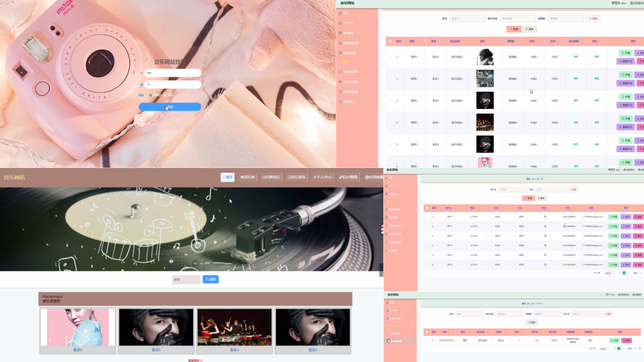Select the 音乐库 tab in navigation
This screenshot has width=644, height=362.
[247, 177]
